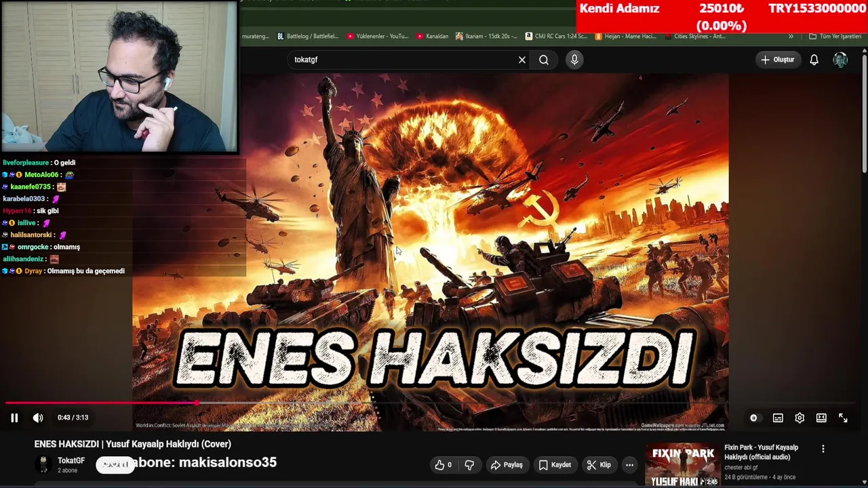Click the chat username MetoAlo06

pos(43,175)
